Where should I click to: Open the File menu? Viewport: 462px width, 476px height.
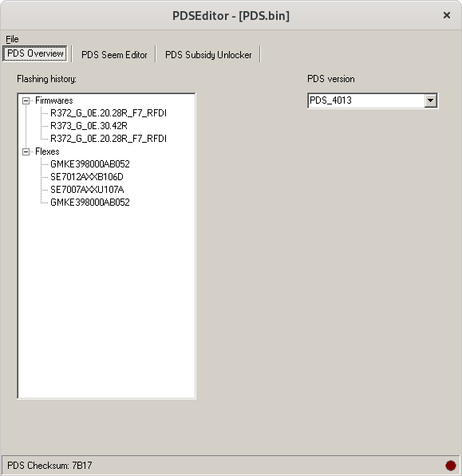tap(12, 39)
